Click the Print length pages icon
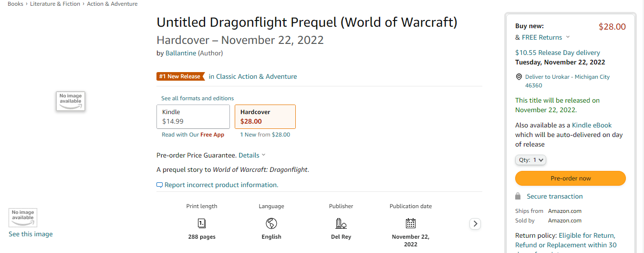644x253 pixels. click(x=202, y=223)
